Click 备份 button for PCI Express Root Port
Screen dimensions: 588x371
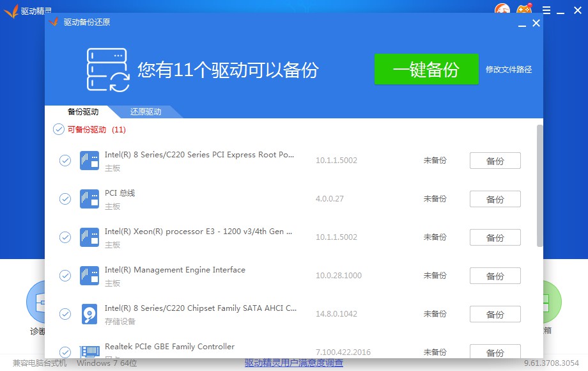[495, 161]
